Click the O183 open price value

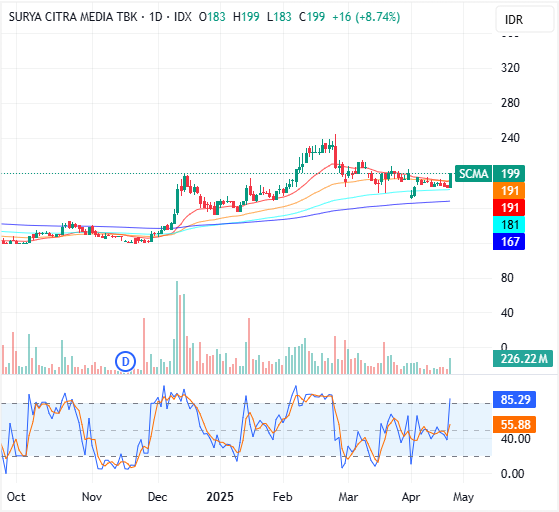click(x=212, y=17)
